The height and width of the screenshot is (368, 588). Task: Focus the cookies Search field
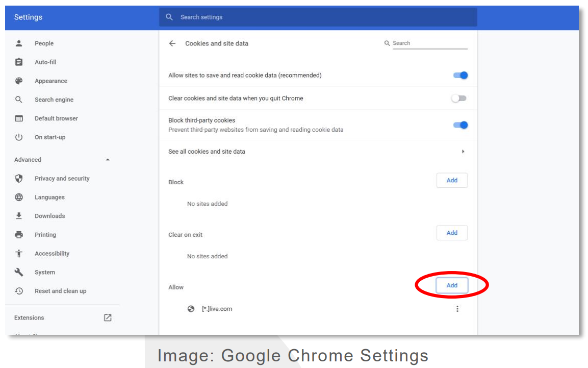(430, 43)
